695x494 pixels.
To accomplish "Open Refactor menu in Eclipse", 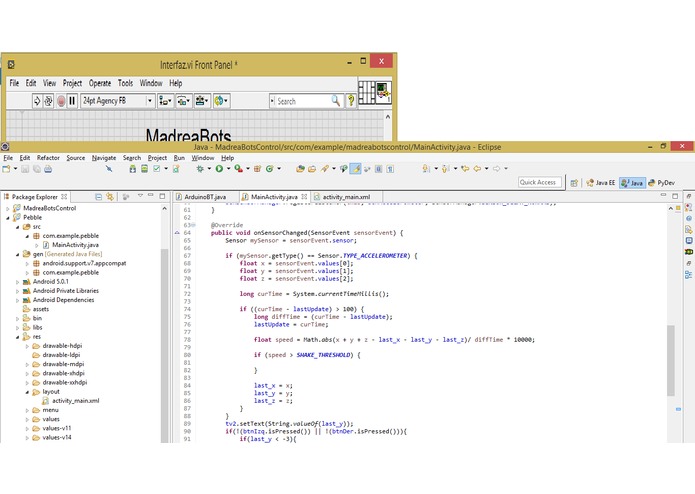I will coord(48,158).
